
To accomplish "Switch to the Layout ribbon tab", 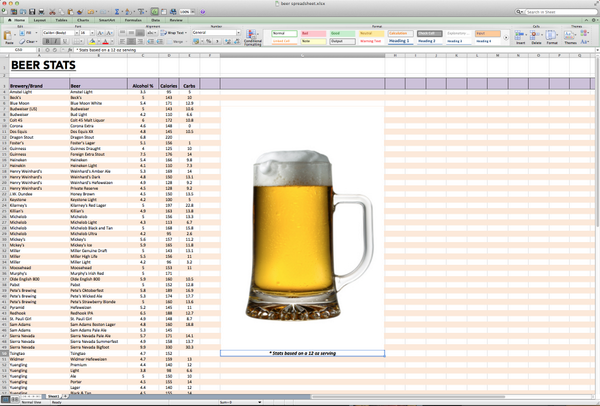I will (39, 20).
